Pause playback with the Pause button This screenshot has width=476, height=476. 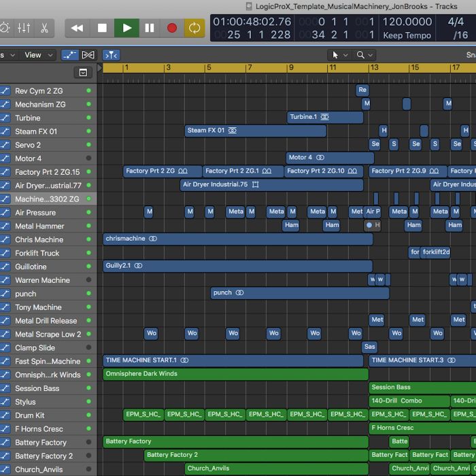tap(150, 29)
